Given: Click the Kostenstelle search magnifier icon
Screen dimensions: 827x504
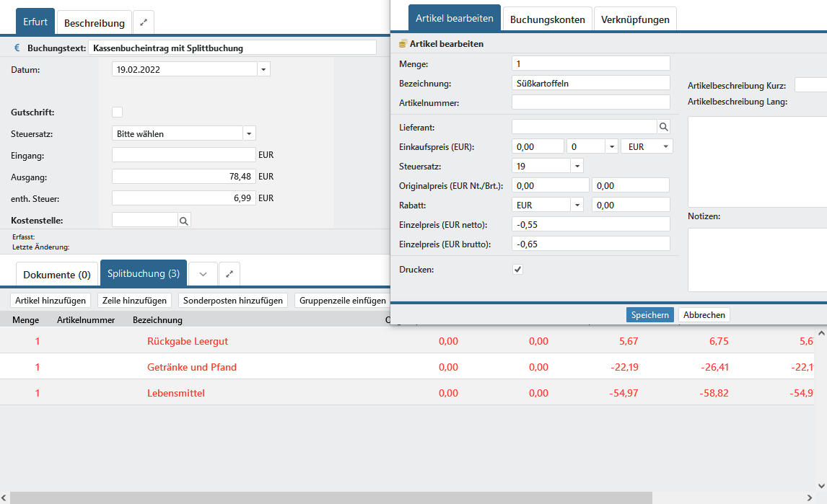Looking at the screenshot, I should [x=183, y=220].
